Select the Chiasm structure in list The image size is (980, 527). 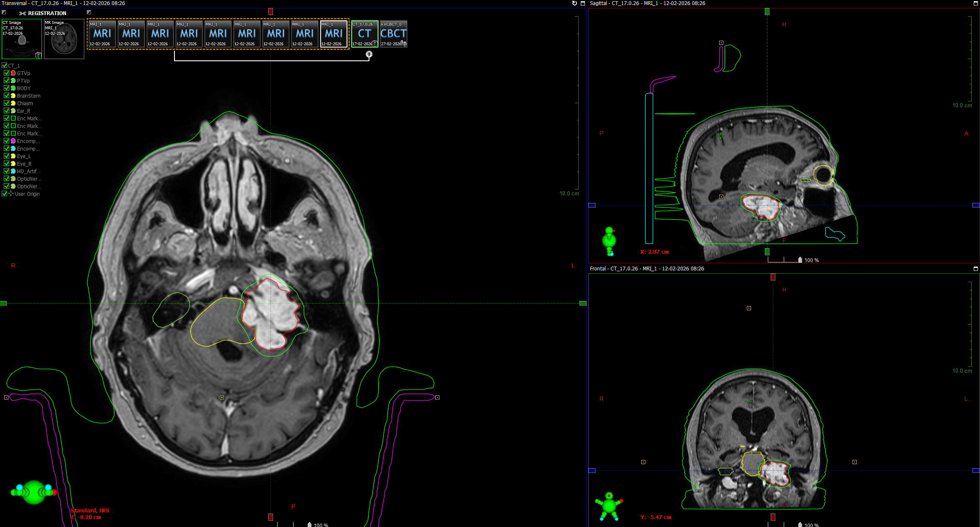(x=25, y=103)
